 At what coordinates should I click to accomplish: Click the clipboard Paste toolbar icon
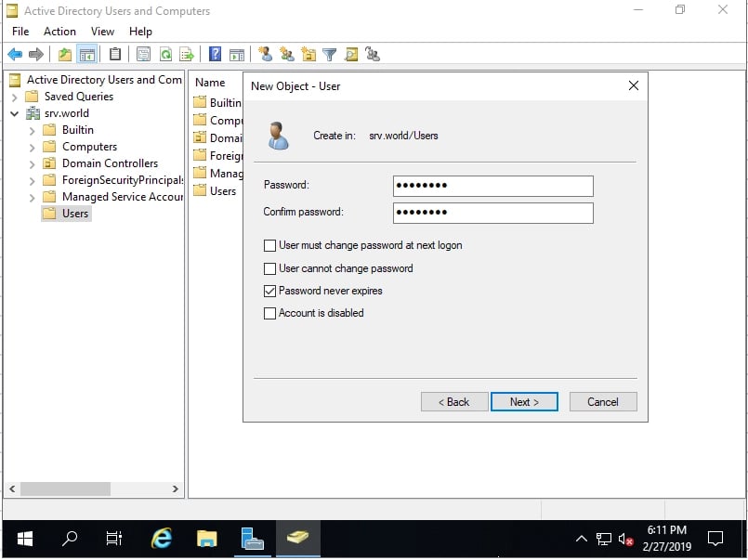[x=115, y=55]
